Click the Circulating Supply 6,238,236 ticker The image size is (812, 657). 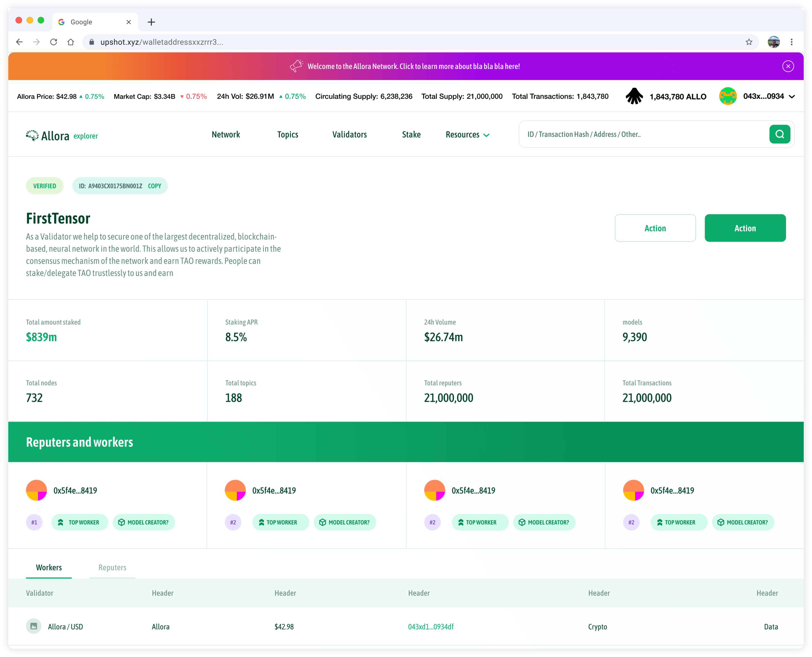tap(364, 97)
